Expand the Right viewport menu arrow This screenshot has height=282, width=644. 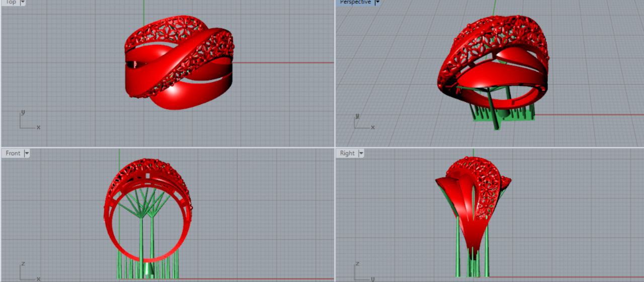361,153
